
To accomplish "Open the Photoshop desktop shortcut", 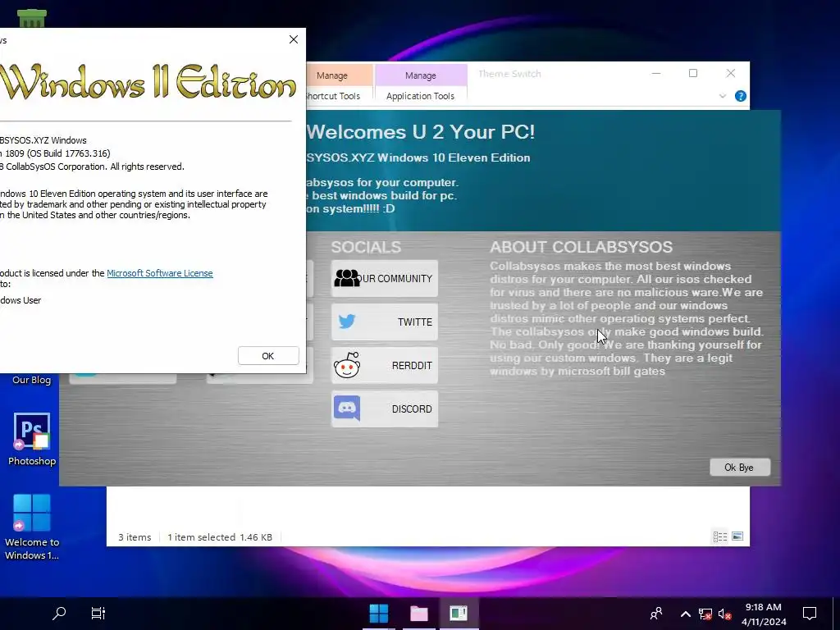I will click(32, 440).
